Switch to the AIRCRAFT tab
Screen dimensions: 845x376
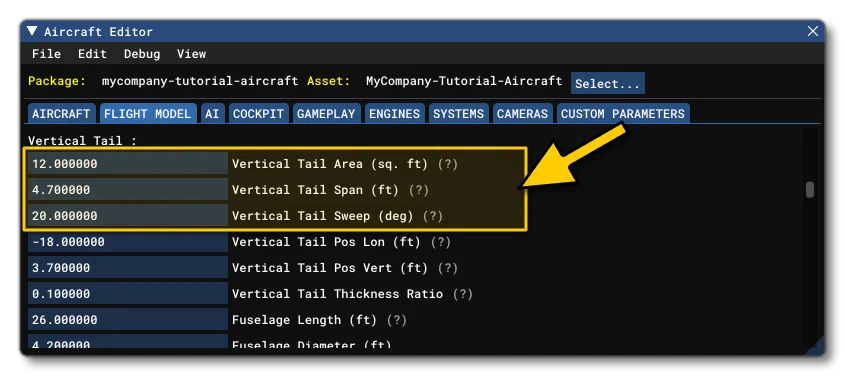point(61,114)
